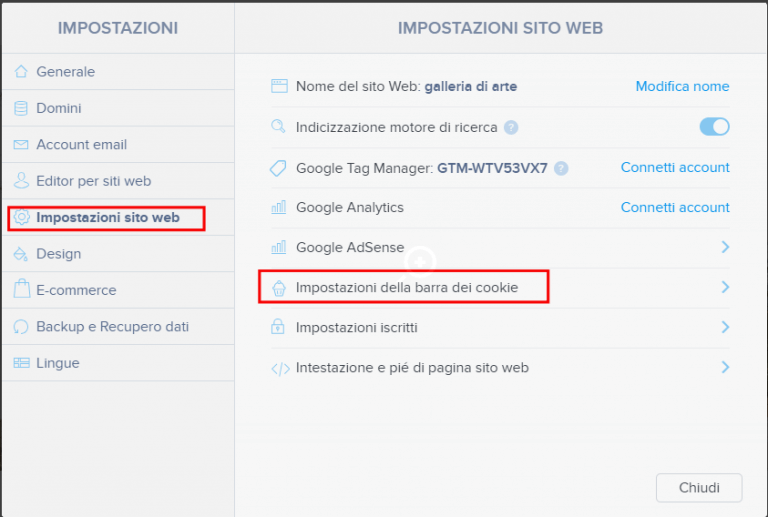Click the help icon next to GTM-WTV53VX7
This screenshot has width=768, height=517.
[561, 168]
